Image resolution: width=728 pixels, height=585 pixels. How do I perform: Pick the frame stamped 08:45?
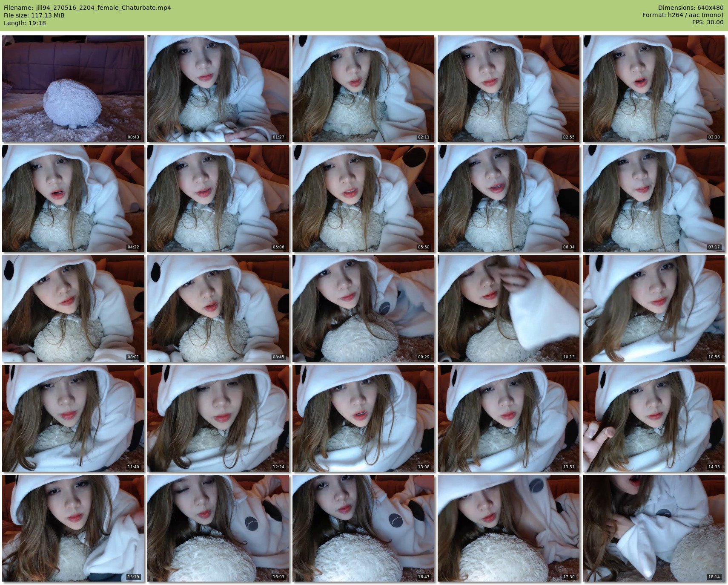pos(218,308)
